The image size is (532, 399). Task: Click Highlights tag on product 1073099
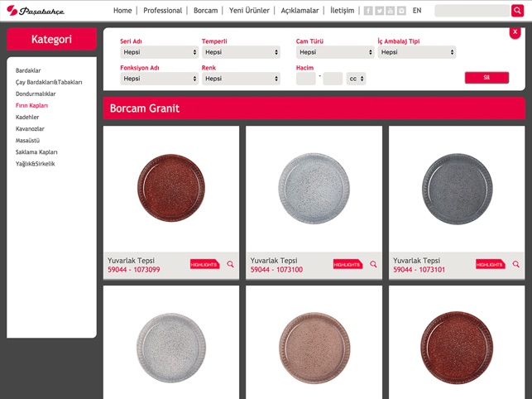(204, 264)
